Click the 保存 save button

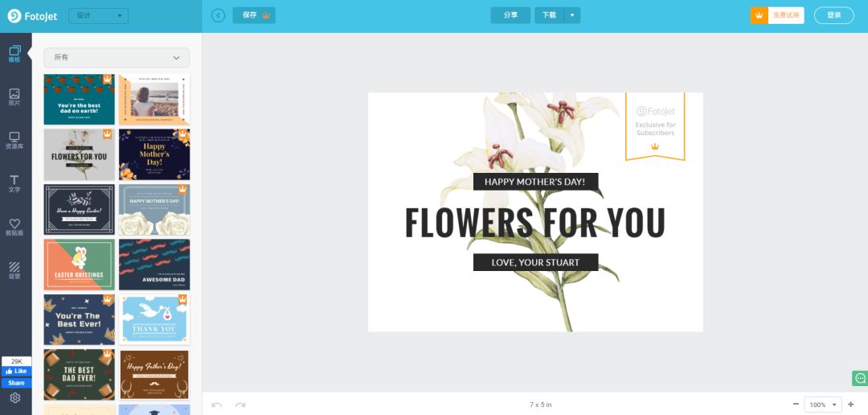click(254, 15)
